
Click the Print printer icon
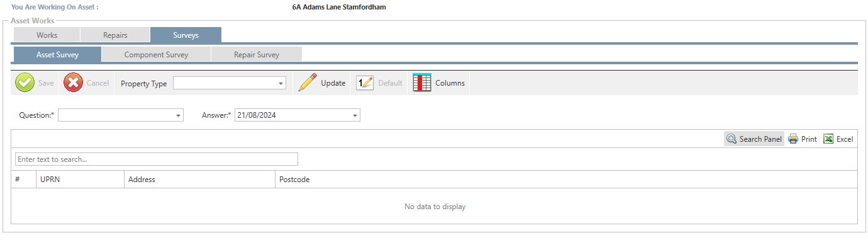(x=793, y=139)
